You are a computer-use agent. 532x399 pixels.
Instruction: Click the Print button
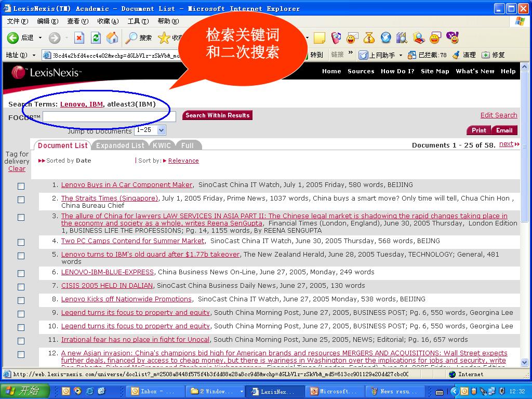point(478,130)
